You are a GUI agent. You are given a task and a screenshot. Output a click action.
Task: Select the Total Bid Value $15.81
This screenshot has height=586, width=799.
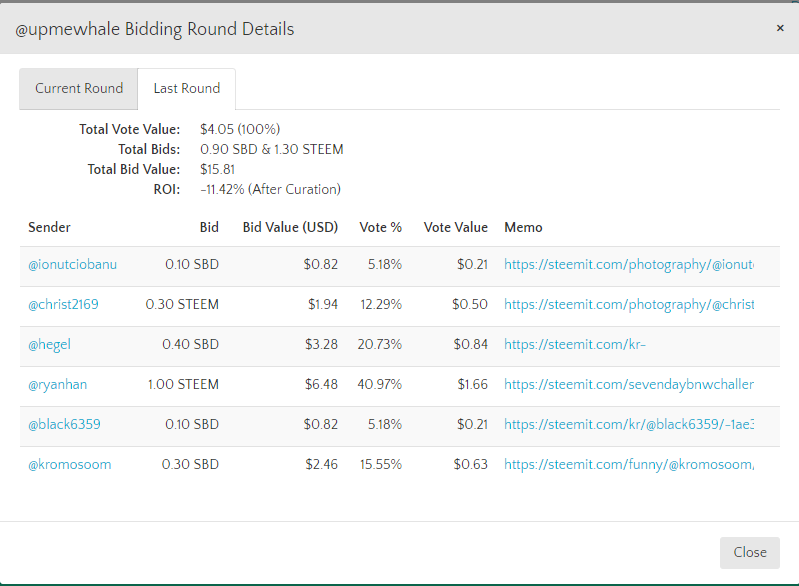pos(218,169)
